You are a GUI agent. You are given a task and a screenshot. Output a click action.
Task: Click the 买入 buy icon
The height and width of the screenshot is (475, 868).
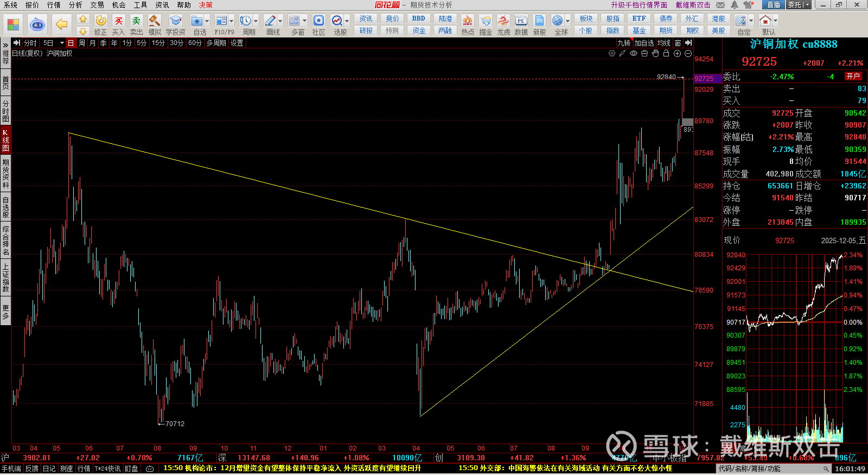click(118, 25)
